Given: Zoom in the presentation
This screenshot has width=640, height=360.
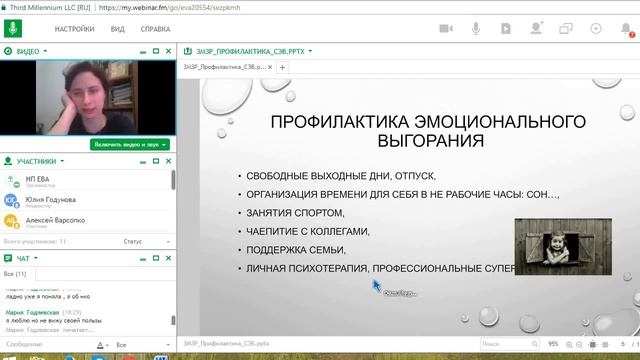Looking at the screenshot, I should pyautogui.click(x=569, y=345).
